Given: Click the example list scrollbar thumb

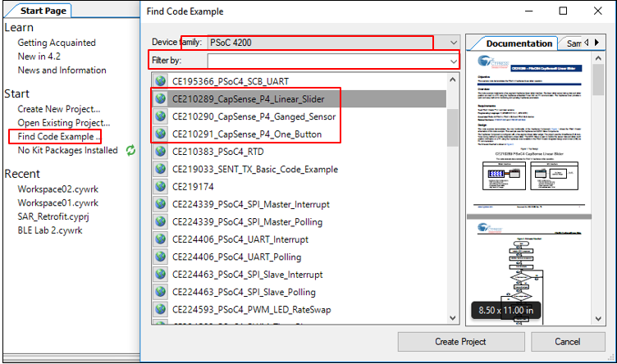Looking at the screenshot, I should pyautogui.click(x=453, y=127).
